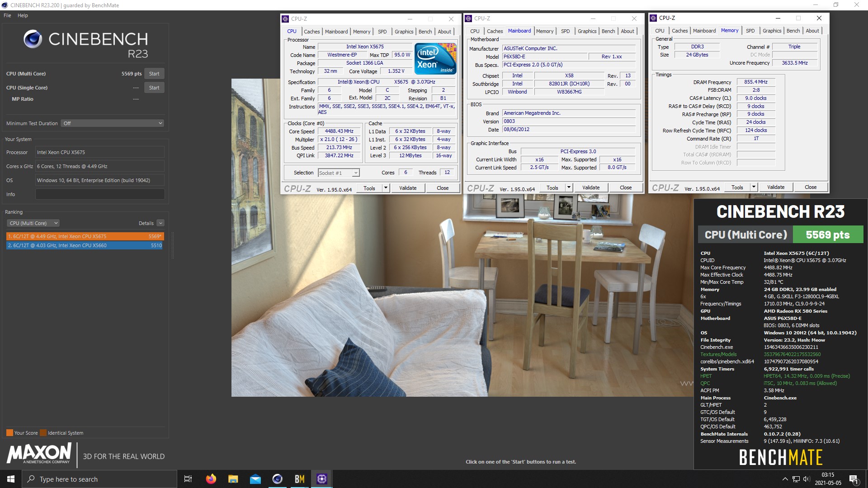
Task: Click the Start button for CPU Single Core
Action: pyautogui.click(x=154, y=88)
